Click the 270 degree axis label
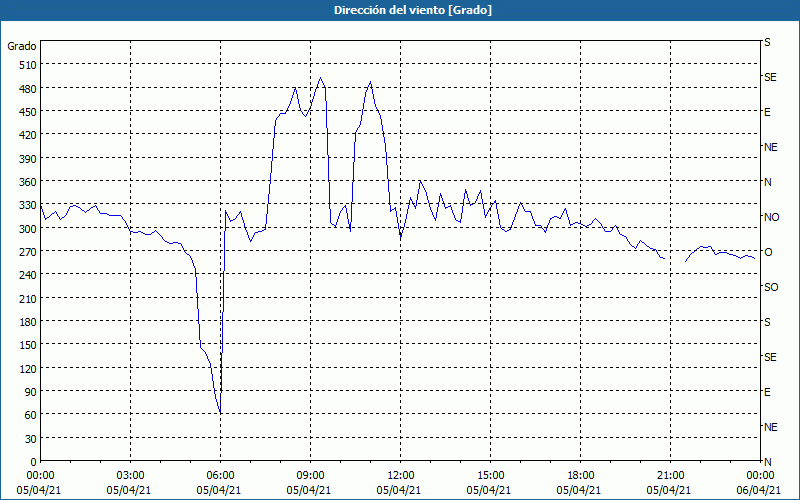 (29, 252)
